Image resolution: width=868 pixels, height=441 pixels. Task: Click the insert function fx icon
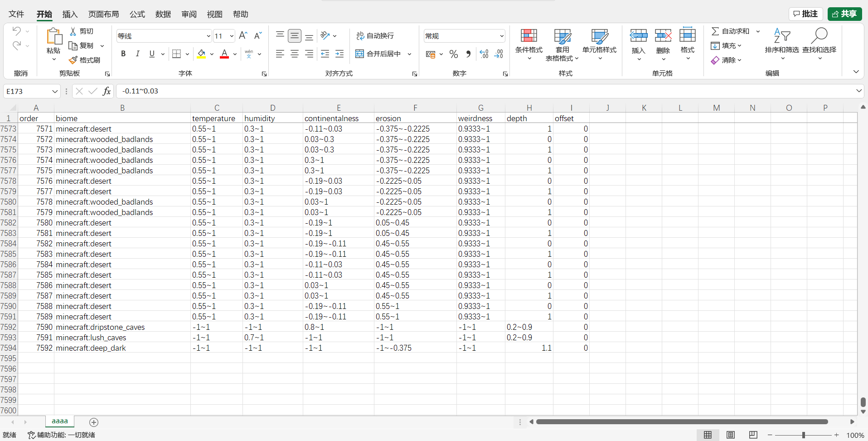(x=107, y=91)
